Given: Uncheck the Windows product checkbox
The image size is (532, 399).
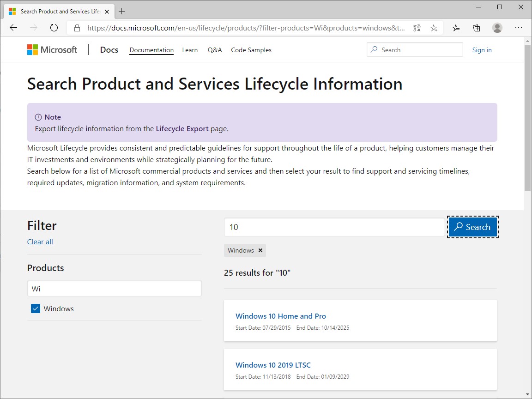Looking at the screenshot, I should tap(36, 308).
